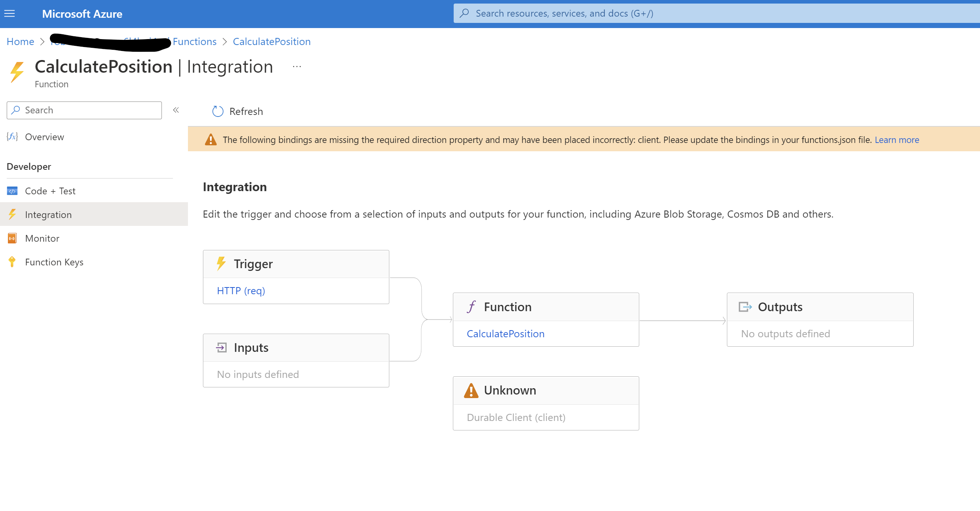Click the Trigger lightning bolt icon
980x511 pixels.
point(221,264)
